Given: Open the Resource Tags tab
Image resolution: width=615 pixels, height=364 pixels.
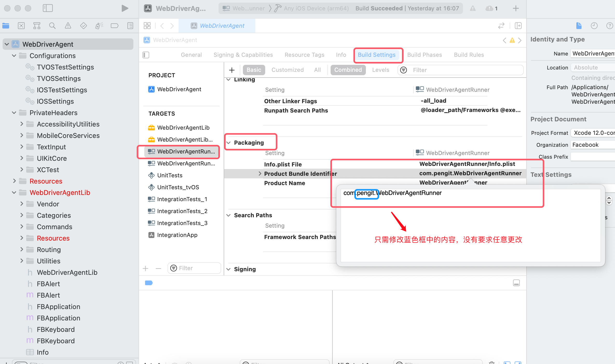Looking at the screenshot, I should pyautogui.click(x=304, y=55).
